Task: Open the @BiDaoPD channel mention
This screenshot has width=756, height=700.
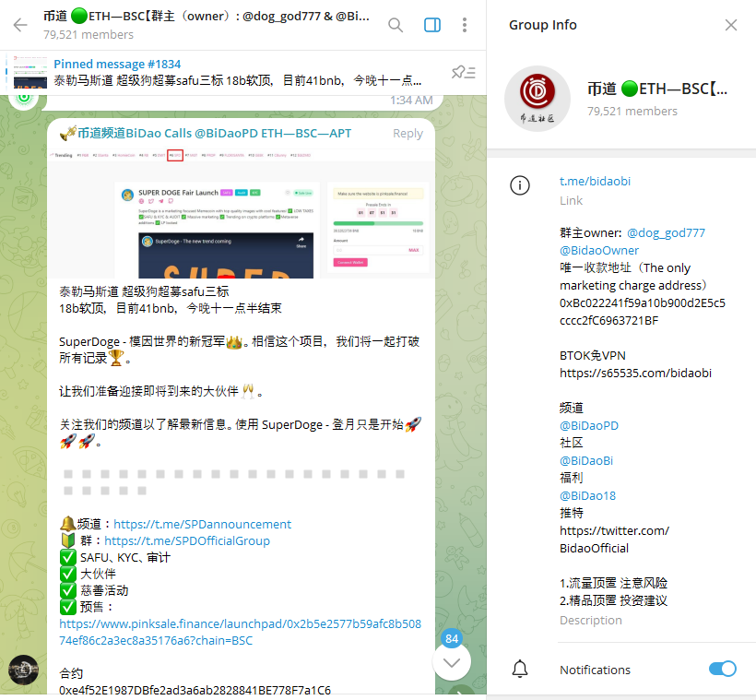Action: [589, 425]
